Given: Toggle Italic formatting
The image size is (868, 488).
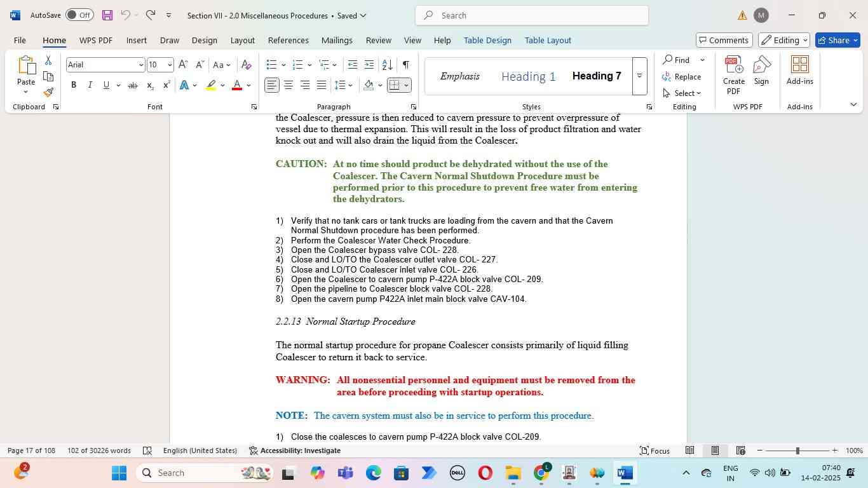Looking at the screenshot, I should click(90, 85).
